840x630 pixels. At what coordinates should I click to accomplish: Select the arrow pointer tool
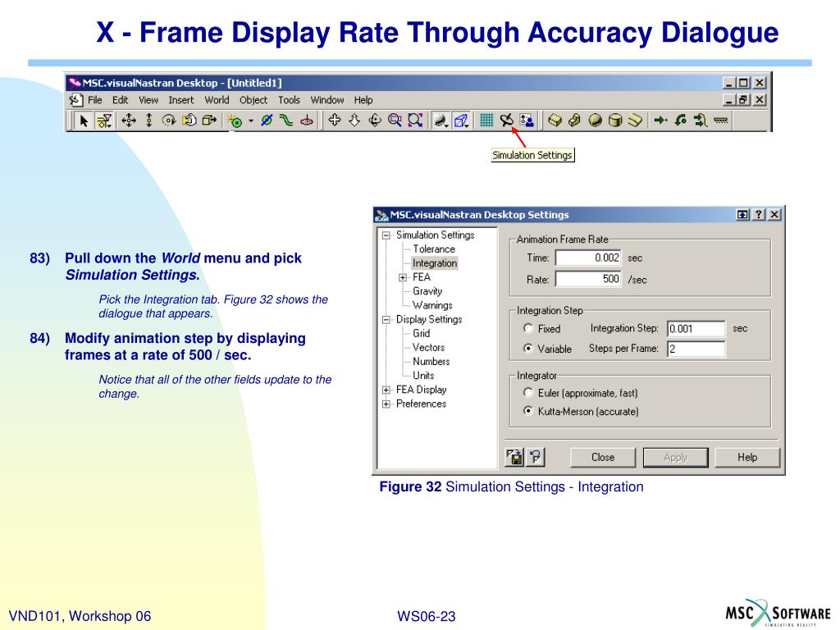point(84,121)
